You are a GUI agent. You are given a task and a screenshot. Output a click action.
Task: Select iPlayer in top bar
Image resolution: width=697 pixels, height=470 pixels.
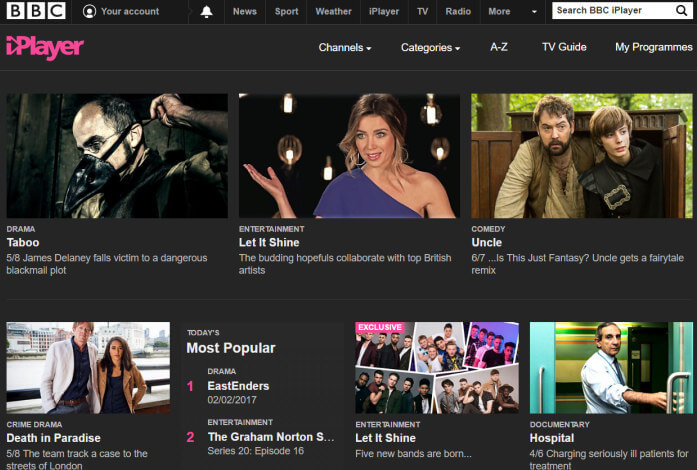[384, 11]
